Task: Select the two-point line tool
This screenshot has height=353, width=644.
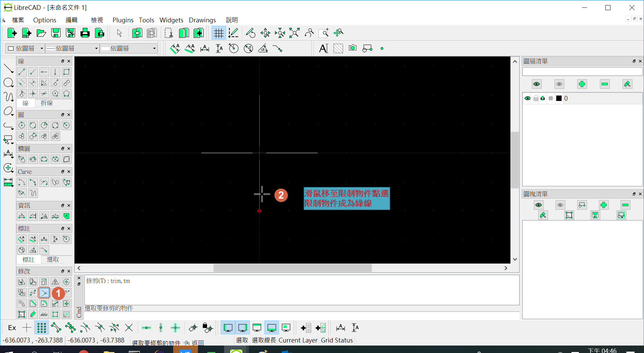Action: point(22,72)
